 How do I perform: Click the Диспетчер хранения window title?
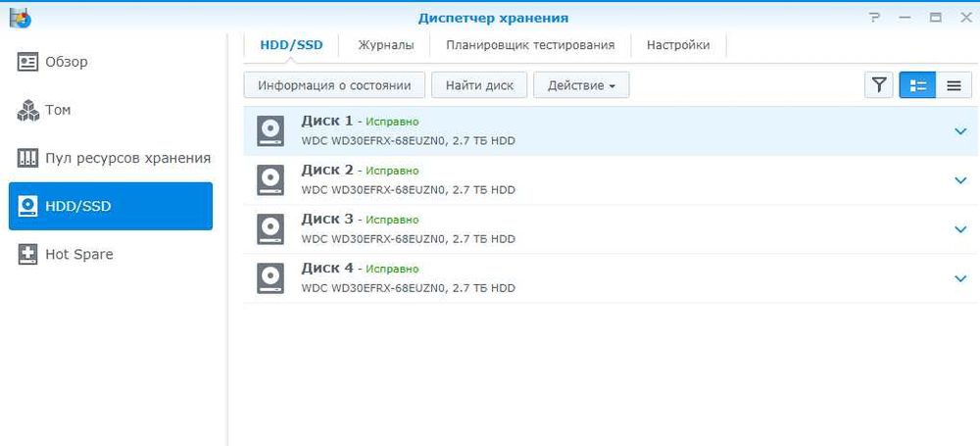(x=493, y=19)
